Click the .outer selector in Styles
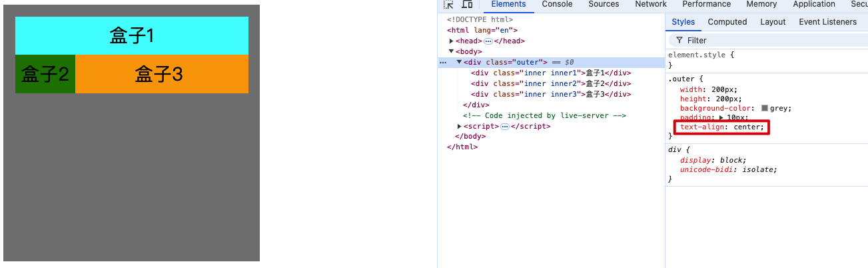This screenshot has width=868, height=268. tap(681, 79)
